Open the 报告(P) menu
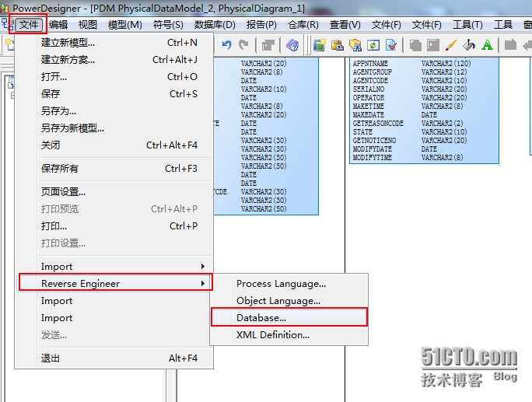The height and width of the screenshot is (402, 532). pyautogui.click(x=261, y=24)
